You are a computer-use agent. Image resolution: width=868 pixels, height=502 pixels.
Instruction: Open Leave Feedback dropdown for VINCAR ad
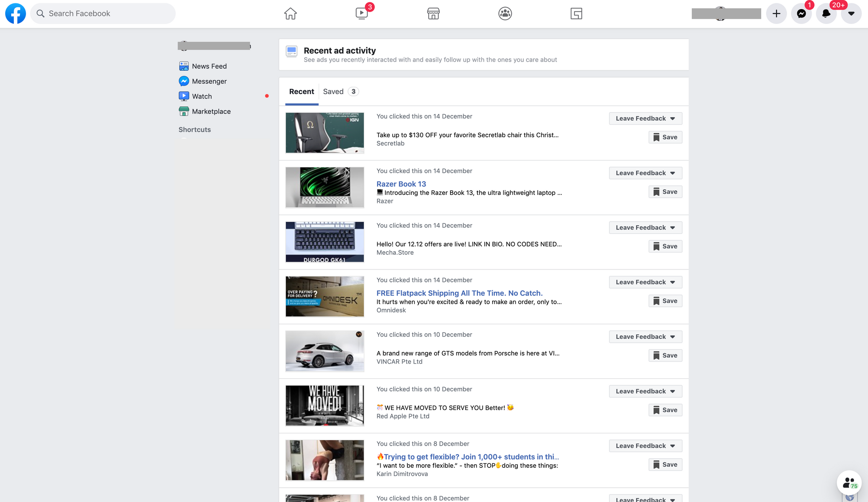(645, 337)
